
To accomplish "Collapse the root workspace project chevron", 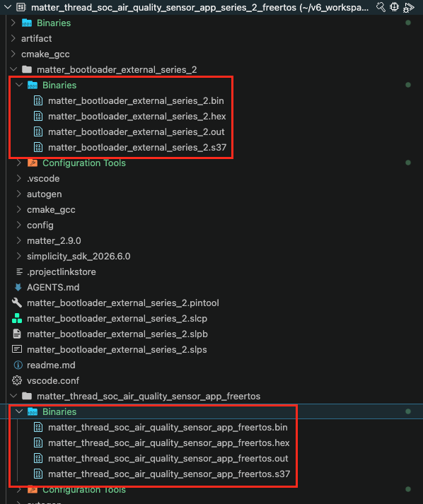I will [8, 7].
